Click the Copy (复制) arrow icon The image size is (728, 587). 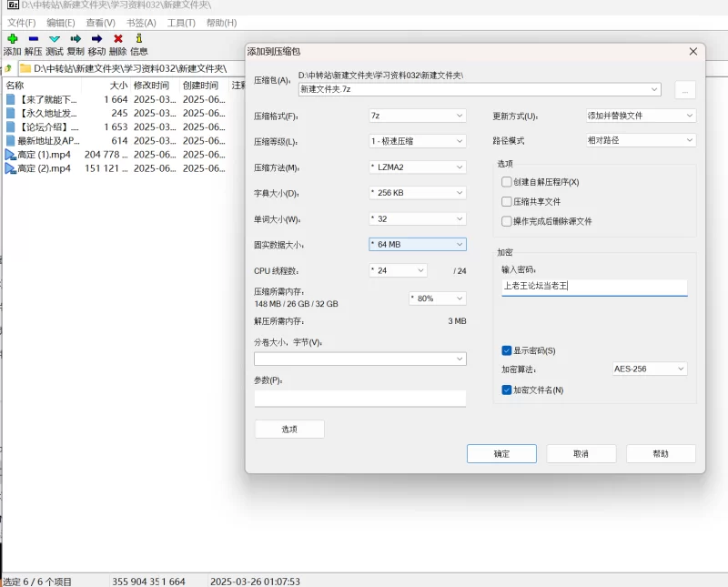[x=76, y=38]
